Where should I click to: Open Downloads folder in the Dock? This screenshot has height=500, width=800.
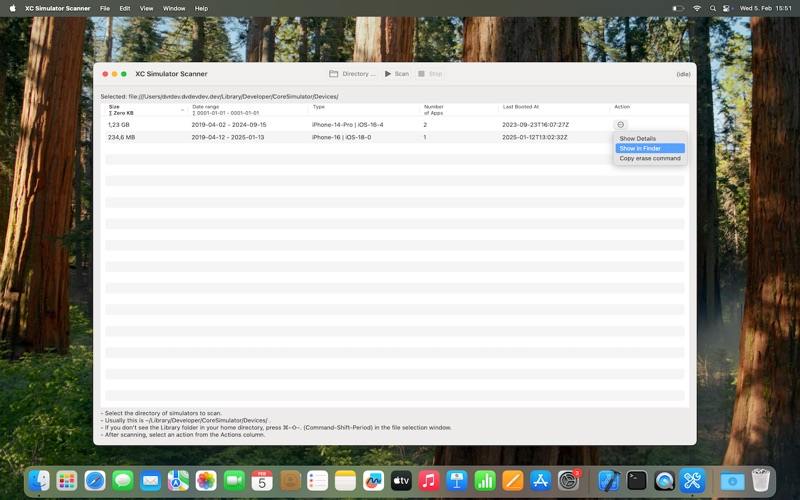(733, 481)
